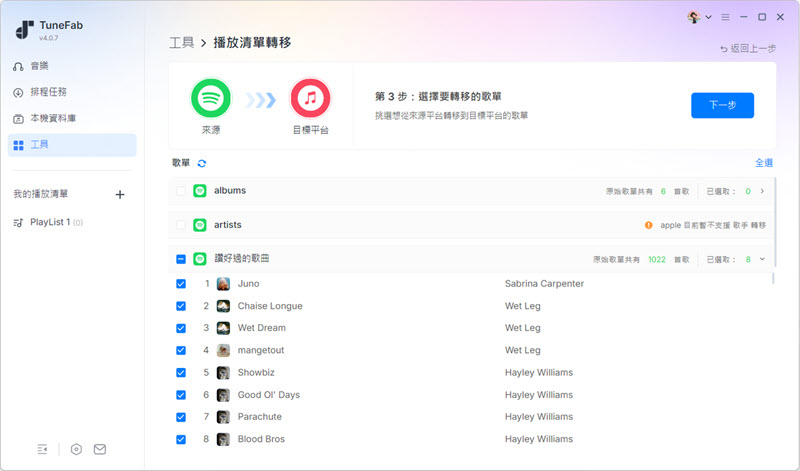The height and width of the screenshot is (471, 800).
Task: Click the song title Juno
Action: click(248, 284)
